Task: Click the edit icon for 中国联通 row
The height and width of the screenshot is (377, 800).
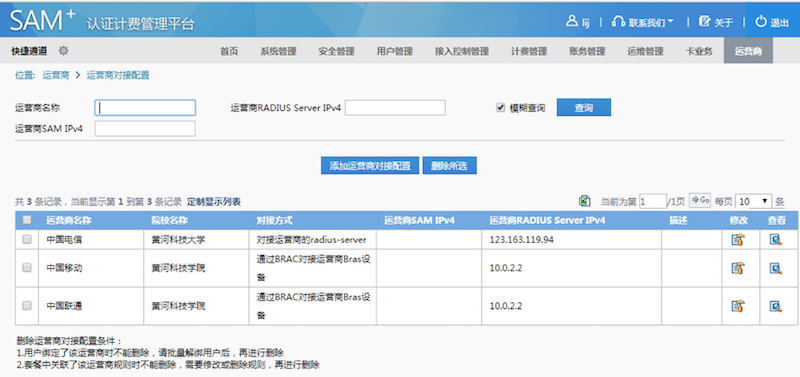Action: tap(737, 306)
